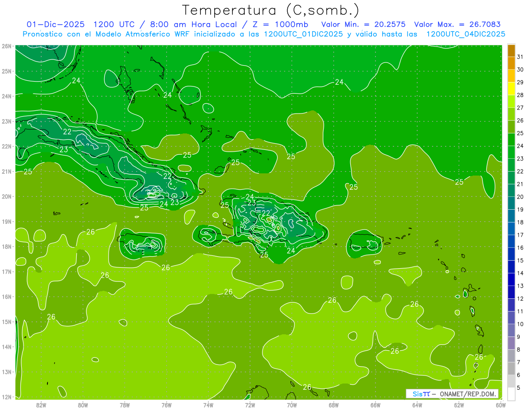Click color scale label "27"
This screenshot has height=411, width=532.
[x=520, y=108]
